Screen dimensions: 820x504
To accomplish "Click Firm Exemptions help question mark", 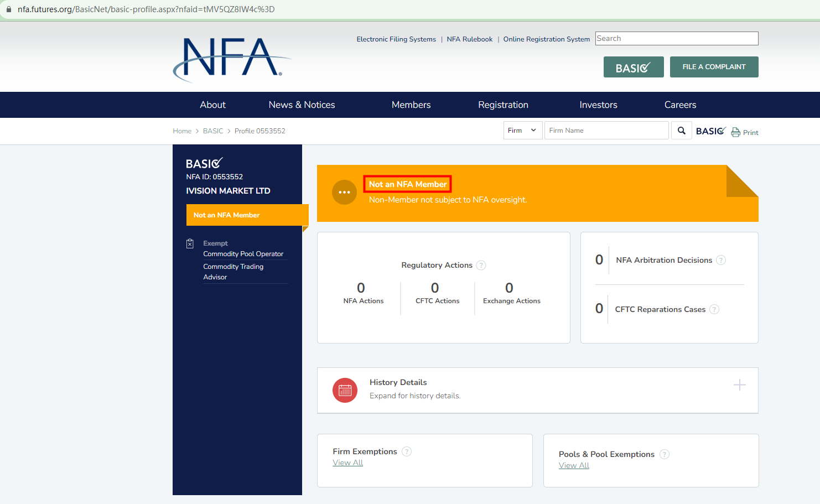I will (x=407, y=451).
